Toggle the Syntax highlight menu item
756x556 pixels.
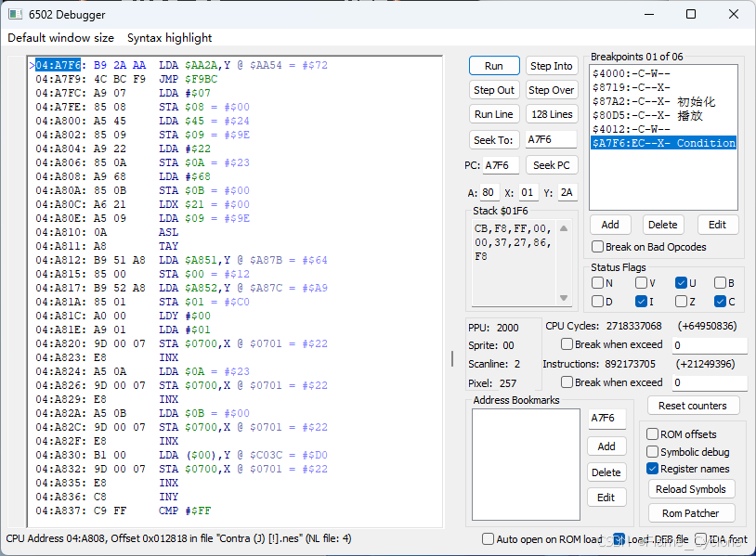point(169,37)
